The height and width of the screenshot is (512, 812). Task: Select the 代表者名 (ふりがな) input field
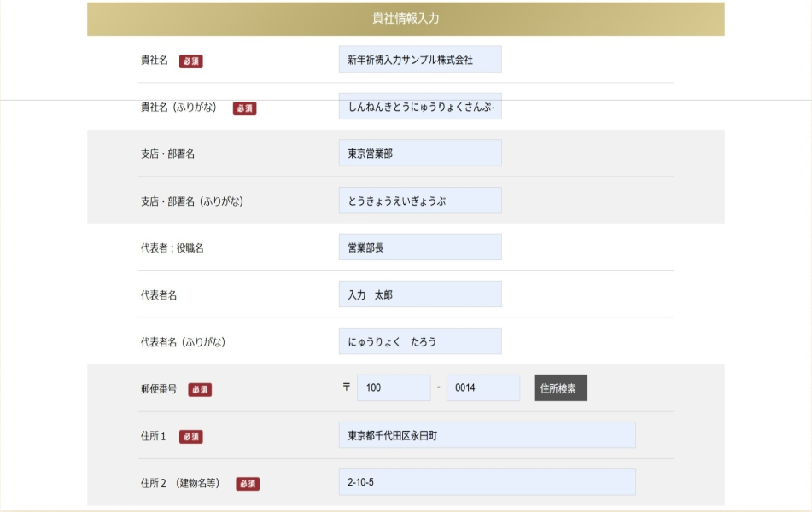pos(419,341)
